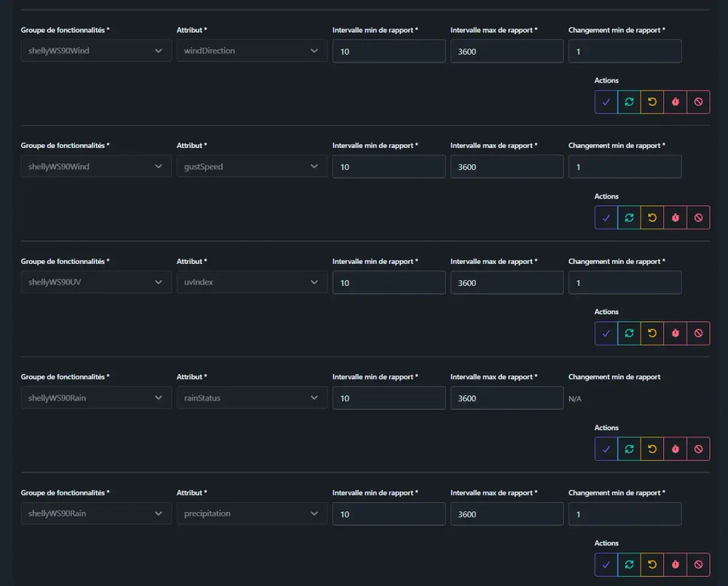The width and height of the screenshot is (728, 586).
Task: Click min report interval field for windDirection
Action: coord(389,51)
